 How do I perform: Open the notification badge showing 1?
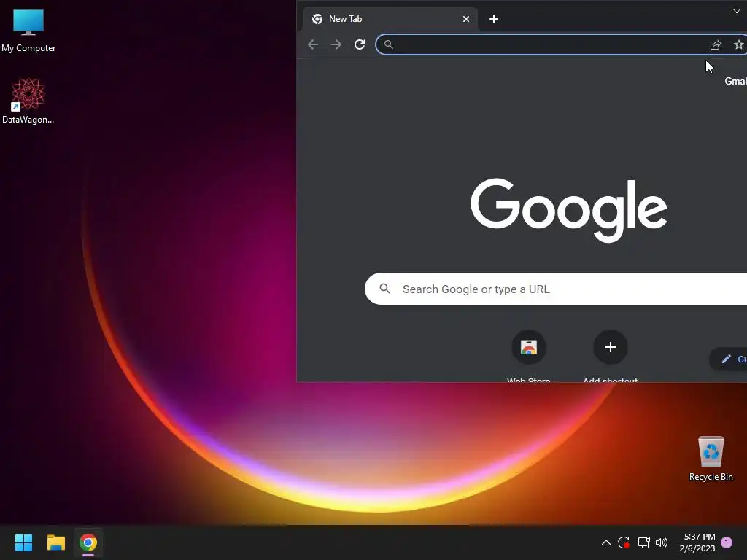coord(727,542)
